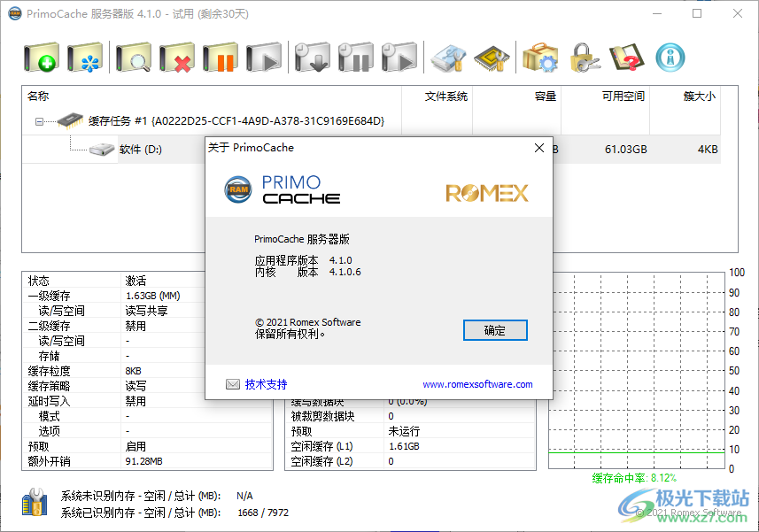Click the 文件系统 column header
The width and height of the screenshot is (759, 532).
(438, 96)
